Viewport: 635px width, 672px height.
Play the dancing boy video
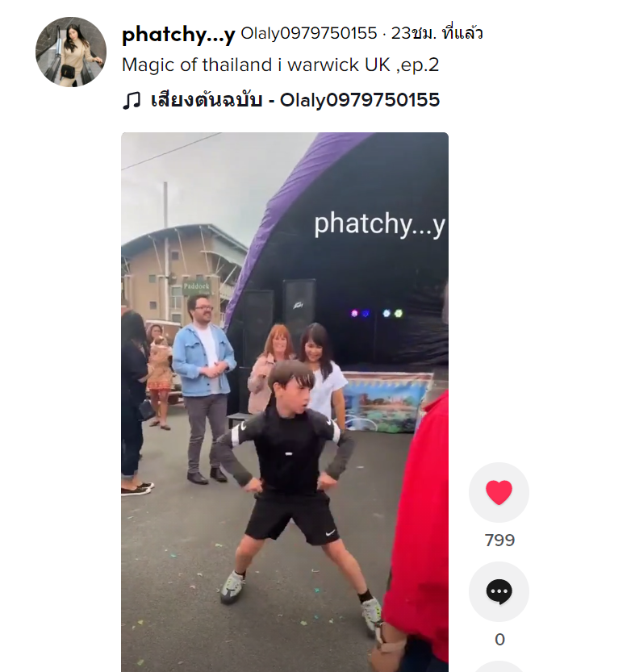tap(285, 402)
